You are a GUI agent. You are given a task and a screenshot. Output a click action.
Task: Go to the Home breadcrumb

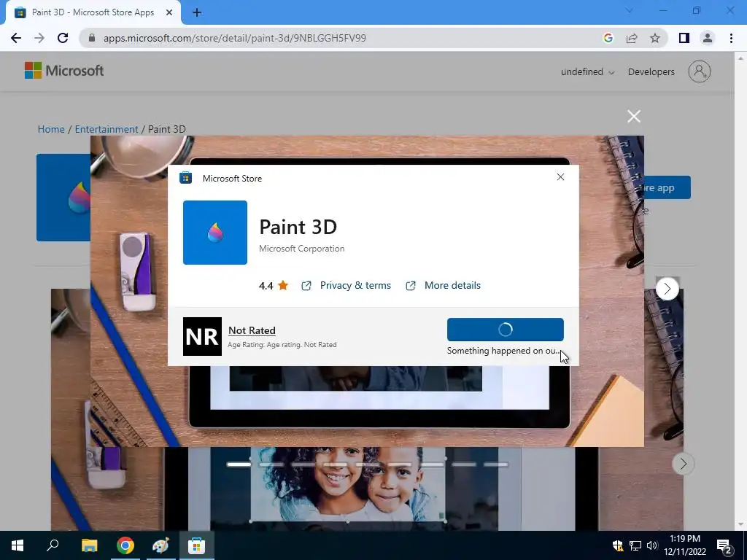(x=51, y=129)
